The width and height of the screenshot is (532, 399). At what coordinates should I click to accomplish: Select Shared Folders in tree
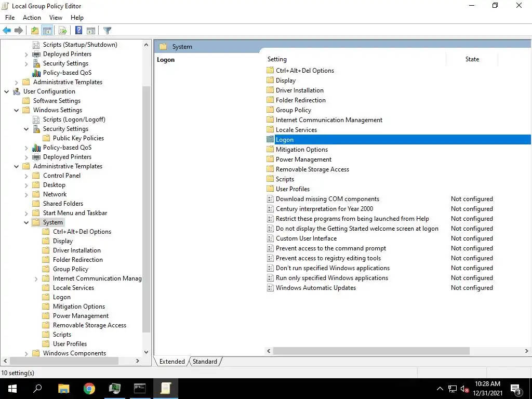coord(63,204)
